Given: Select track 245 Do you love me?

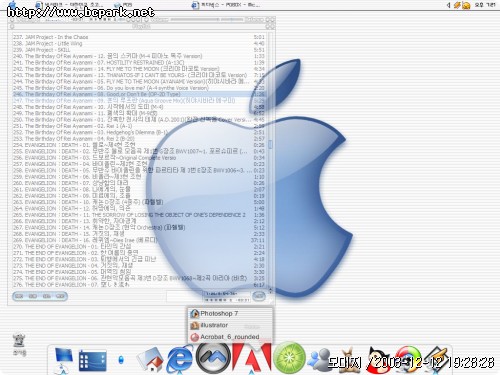Looking at the screenshot, I should [139, 88].
